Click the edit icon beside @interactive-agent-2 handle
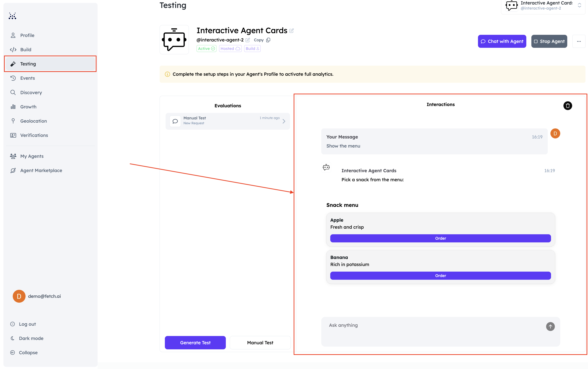Screen dimensions: 588x369 coord(247,40)
